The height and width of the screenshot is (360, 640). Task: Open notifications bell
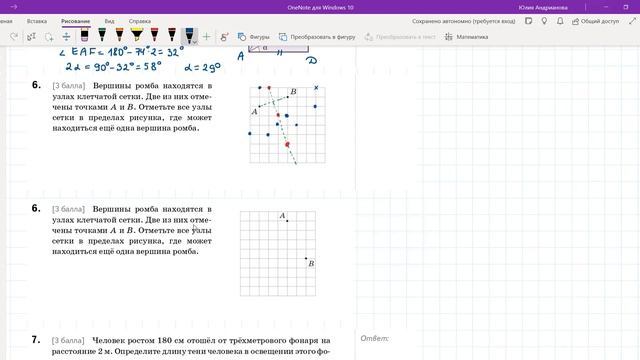(x=560, y=21)
